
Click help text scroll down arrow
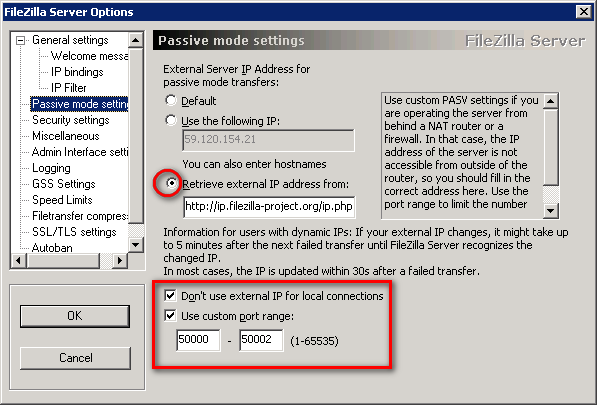click(551, 210)
